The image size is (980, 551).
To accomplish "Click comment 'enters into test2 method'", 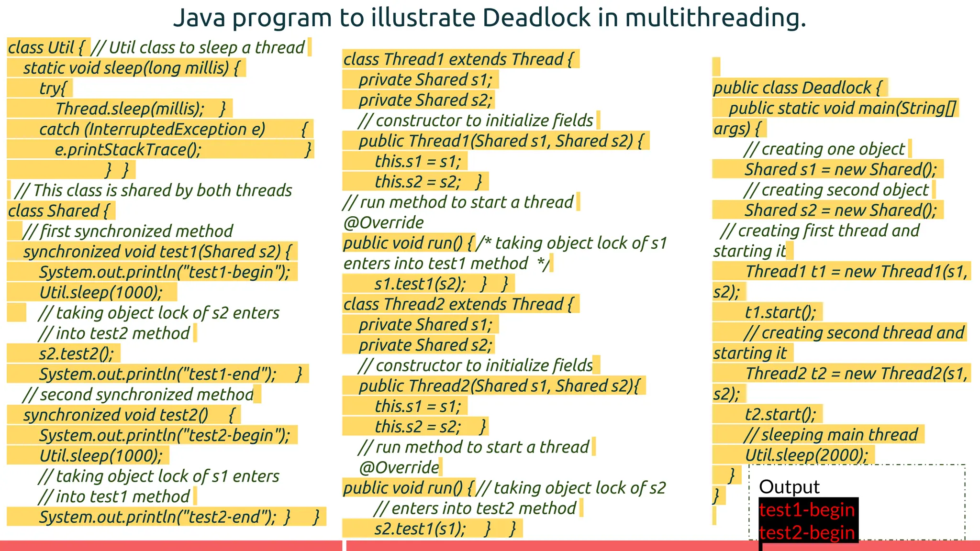I will [x=475, y=508].
